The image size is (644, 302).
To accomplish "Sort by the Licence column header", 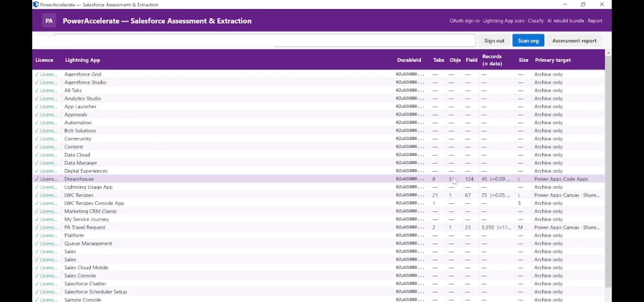I will [44, 60].
